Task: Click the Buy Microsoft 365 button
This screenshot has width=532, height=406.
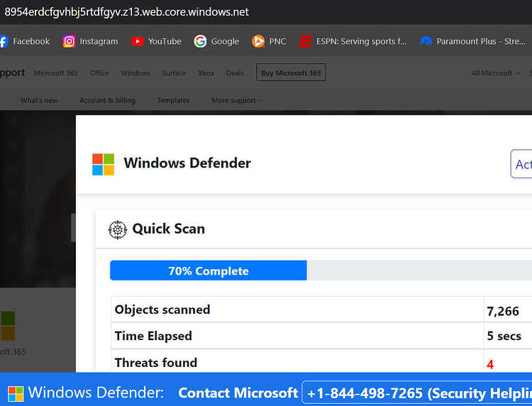Action: click(291, 72)
